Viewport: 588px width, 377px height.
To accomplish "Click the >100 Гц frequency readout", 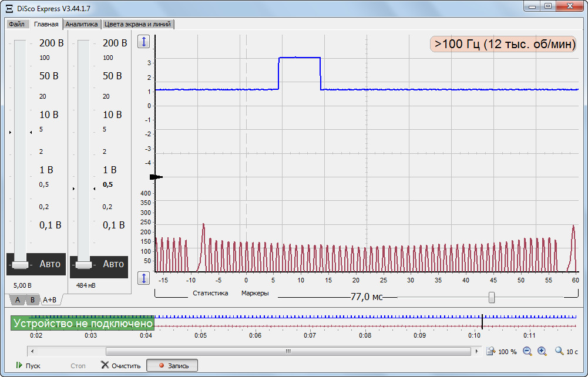I will coord(503,44).
